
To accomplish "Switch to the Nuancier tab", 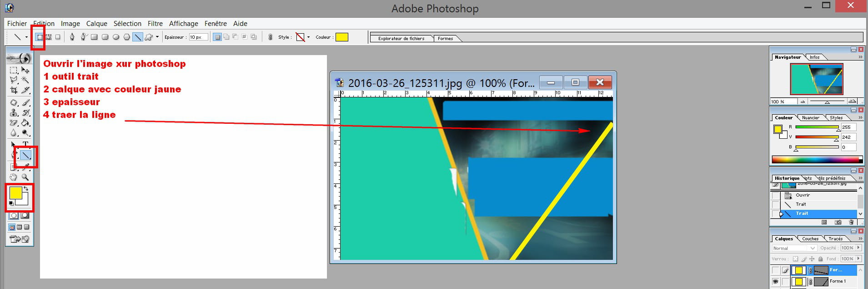I will point(810,118).
